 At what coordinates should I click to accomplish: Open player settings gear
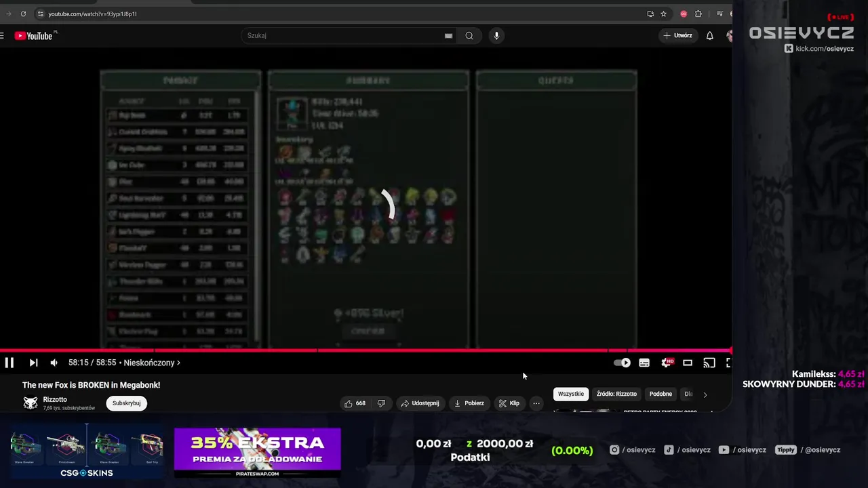[x=667, y=363]
